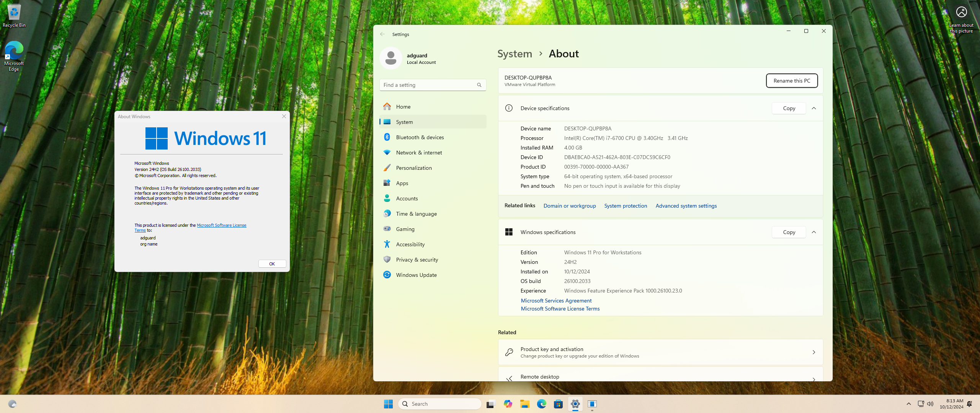
Task: Click the Device specifications info icon
Action: (509, 108)
